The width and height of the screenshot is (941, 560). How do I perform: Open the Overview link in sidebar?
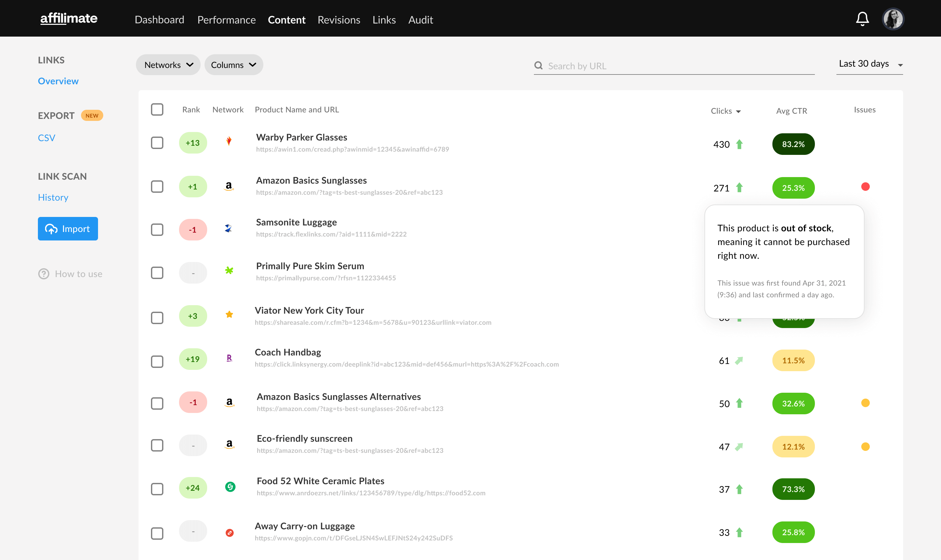pyautogui.click(x=58, y=81)
